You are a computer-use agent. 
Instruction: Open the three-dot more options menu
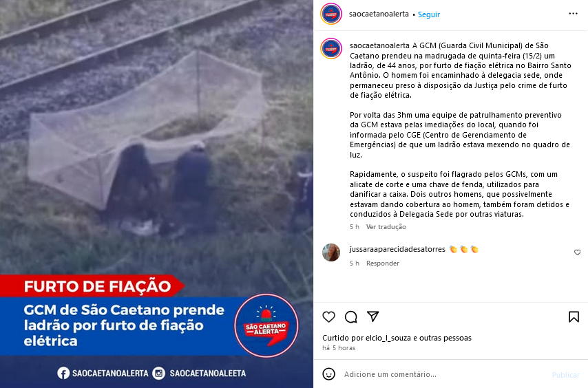[573, 14]
